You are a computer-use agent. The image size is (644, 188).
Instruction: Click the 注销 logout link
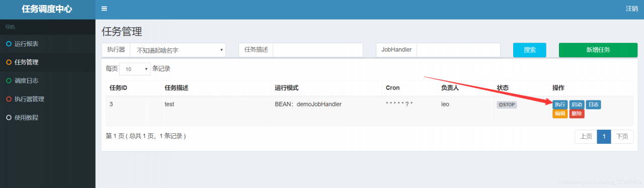(632, 9)
